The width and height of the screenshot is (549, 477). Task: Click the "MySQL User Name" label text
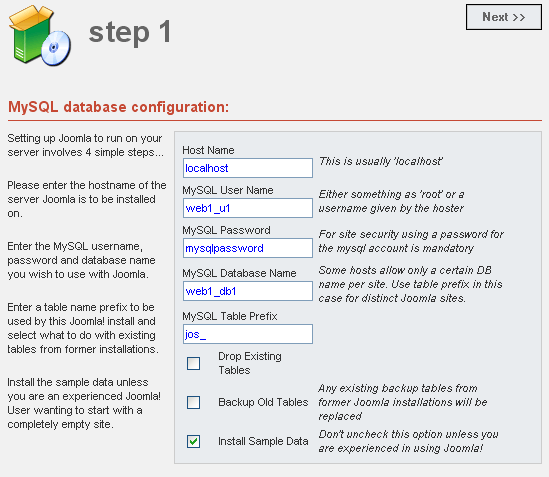coord(228,190)
